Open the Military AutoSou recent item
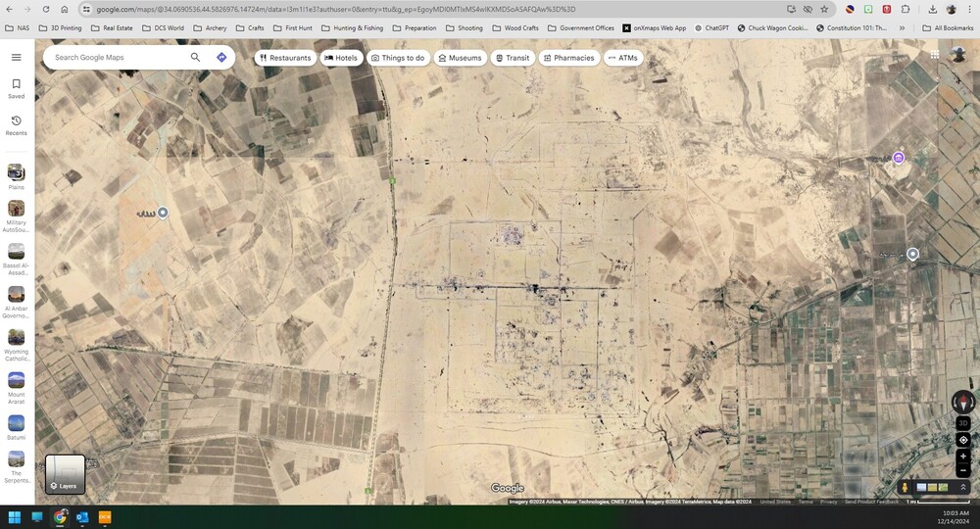 pyautogui.click(x=17, y=216)
